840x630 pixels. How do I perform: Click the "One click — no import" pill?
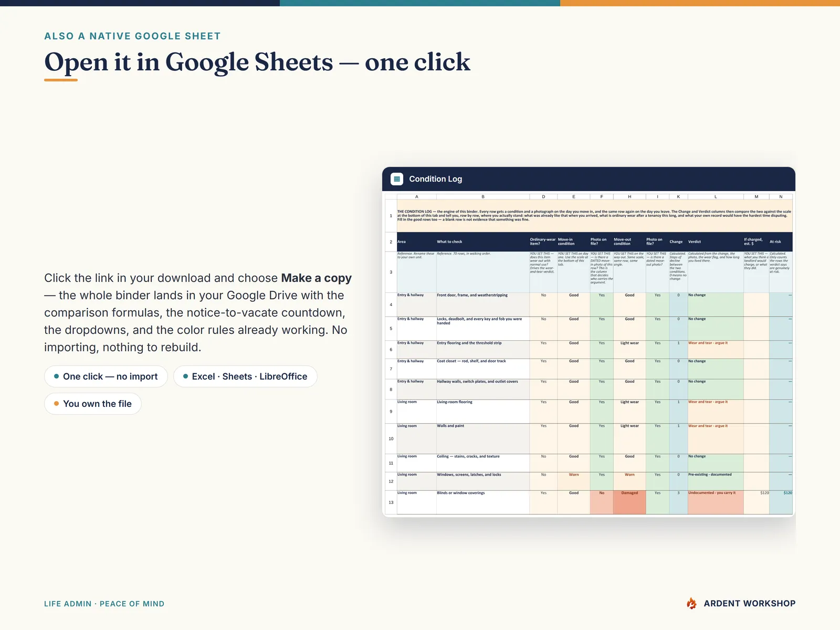pos(106,376)
